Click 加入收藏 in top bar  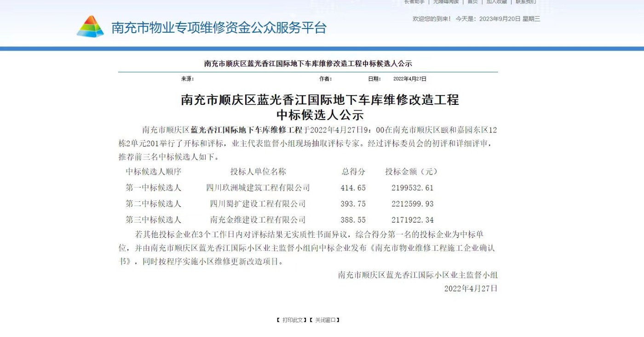pyautogui.click(x=497, y=2)
